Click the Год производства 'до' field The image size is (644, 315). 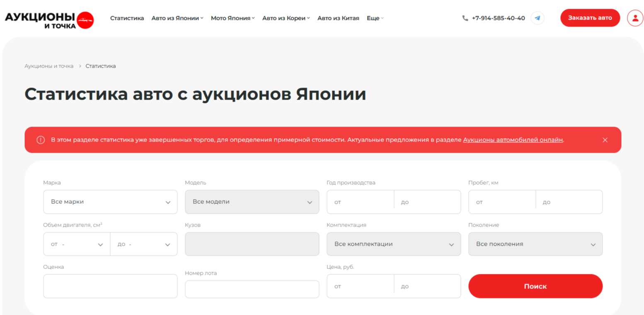[x=427, y=202]
